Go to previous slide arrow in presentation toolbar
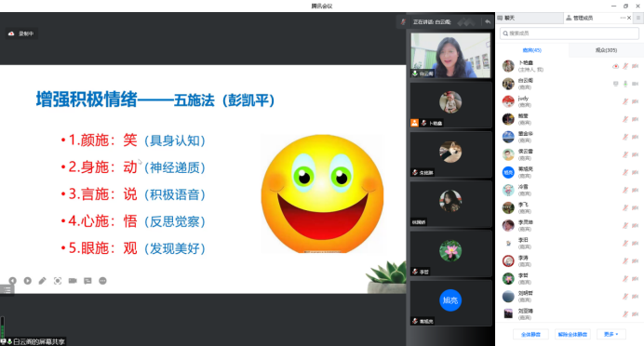 coord(13,281)
